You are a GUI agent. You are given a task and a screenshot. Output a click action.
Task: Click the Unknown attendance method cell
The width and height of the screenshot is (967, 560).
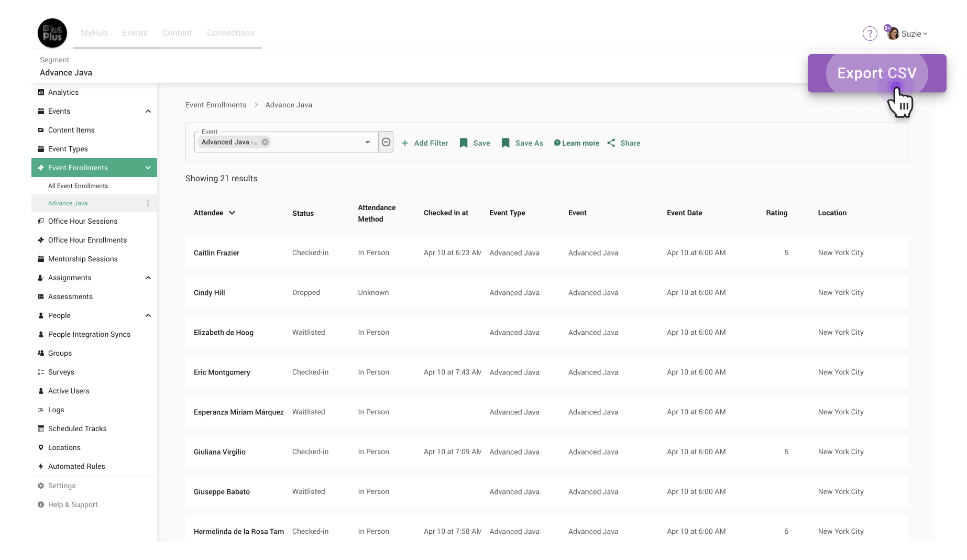(x=373, y=292)
